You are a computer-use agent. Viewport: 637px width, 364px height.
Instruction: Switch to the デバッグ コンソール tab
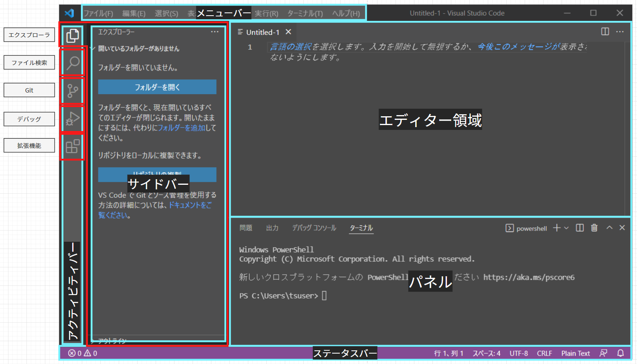tap(314, 228)
